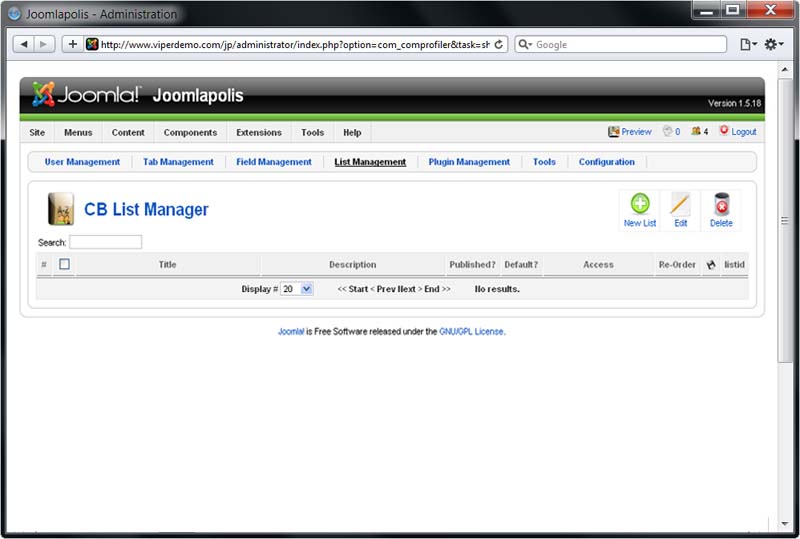Screen dimensions: 800x539
Task: Open the Display # dropdown
Action: [x=296, y=289]
